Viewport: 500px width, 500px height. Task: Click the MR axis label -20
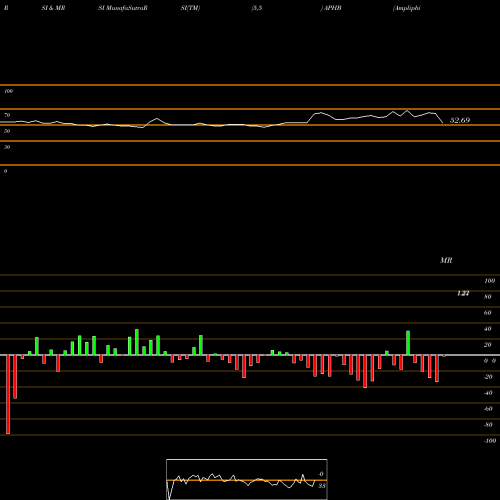click(488, 377)
